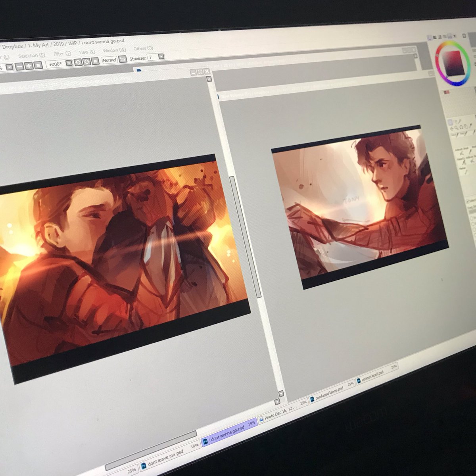Open the Others menu
This screenshot has height=476, width=476.
pos(143,49)
